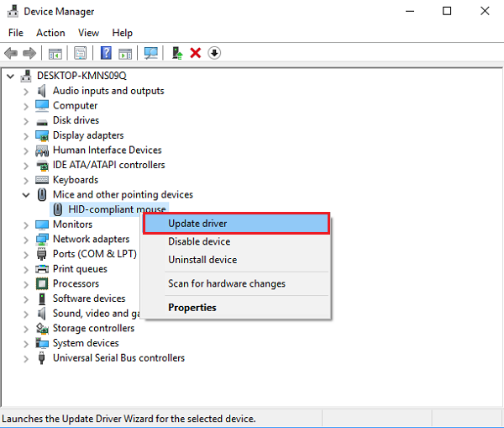Expand the Display adapters node
Viewport: 504px width, 428px height.
click(x=25, y=135)
